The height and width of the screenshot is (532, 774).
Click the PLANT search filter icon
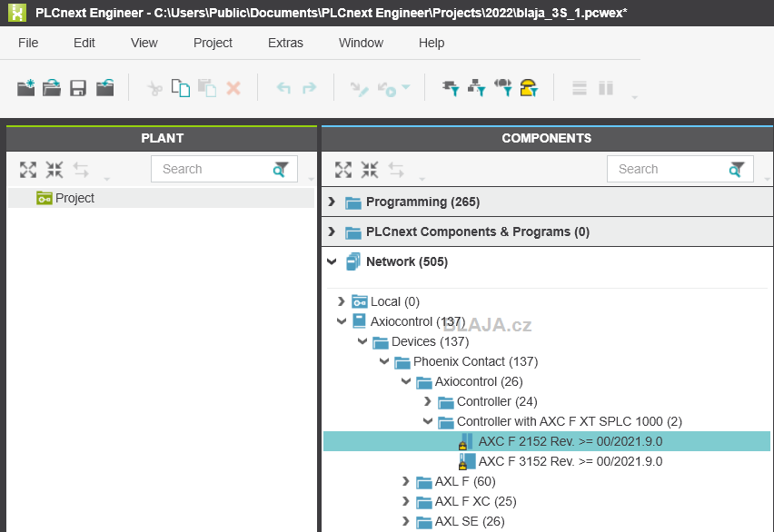coord(281,169)
